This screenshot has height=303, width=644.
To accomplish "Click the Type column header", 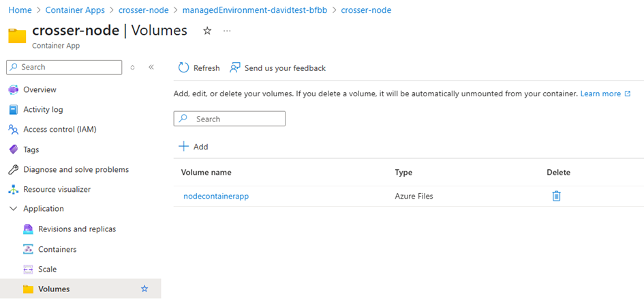I will tap(403, 173).
